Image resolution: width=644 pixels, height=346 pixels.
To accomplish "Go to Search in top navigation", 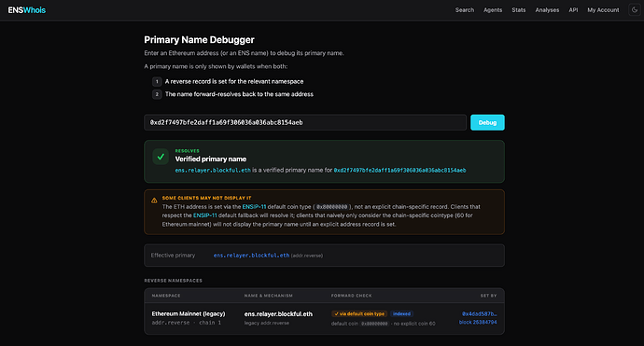I will [465, 10].
